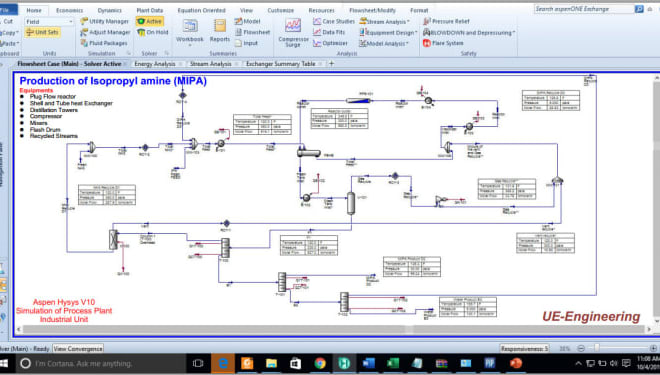Switch to the Energy Analysis document tab
This screenshot has height=375, width=660.
(154, 64)
